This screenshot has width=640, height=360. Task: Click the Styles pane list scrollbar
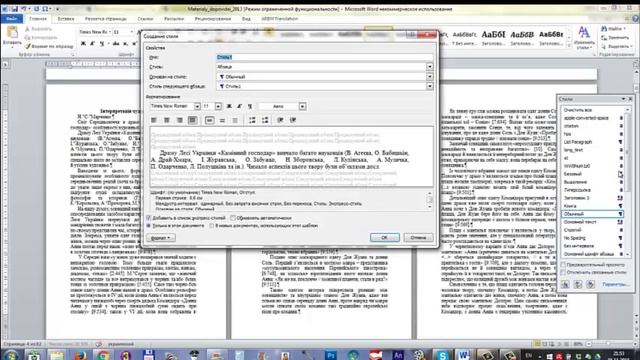[628, 182]
